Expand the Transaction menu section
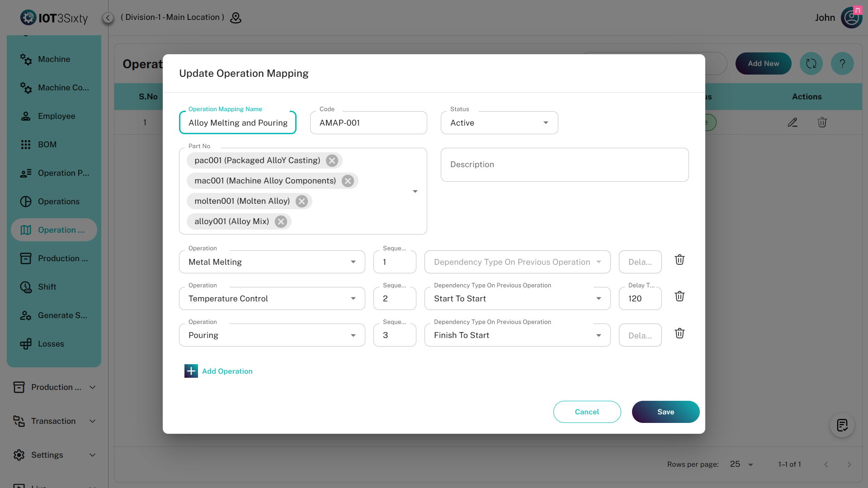Image resolution: width=868 pixels, height=488 pixels. (x=54, y=421)
